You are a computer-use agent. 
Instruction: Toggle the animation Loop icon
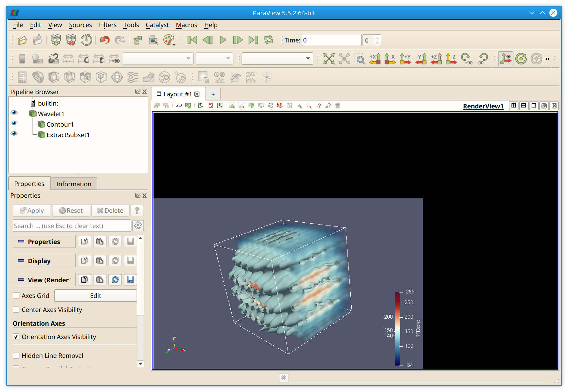click(x=269, y=40)
